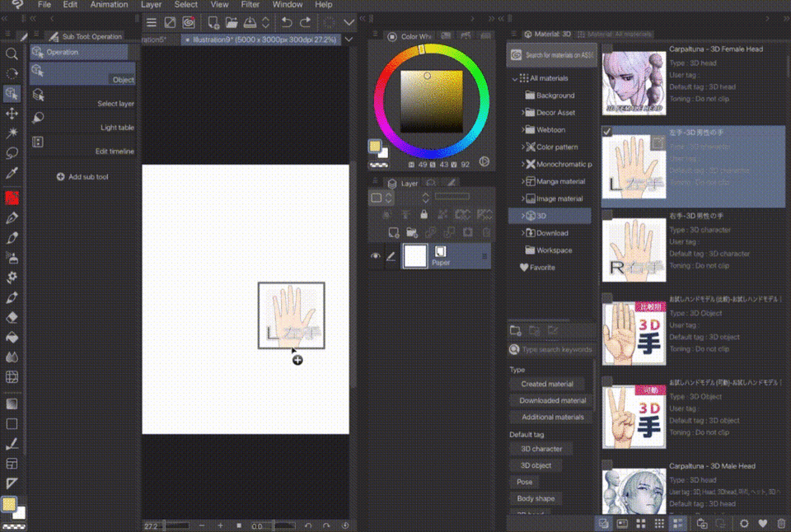Screen dimensions: 791x532
Task: Click the Redo arrow
Action: click(305, 22)
